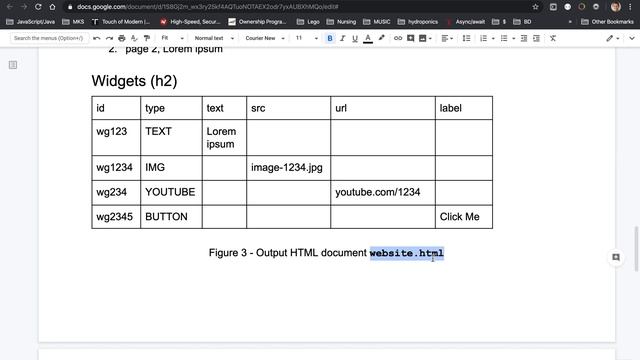Add a comment using the margin button

616,257
